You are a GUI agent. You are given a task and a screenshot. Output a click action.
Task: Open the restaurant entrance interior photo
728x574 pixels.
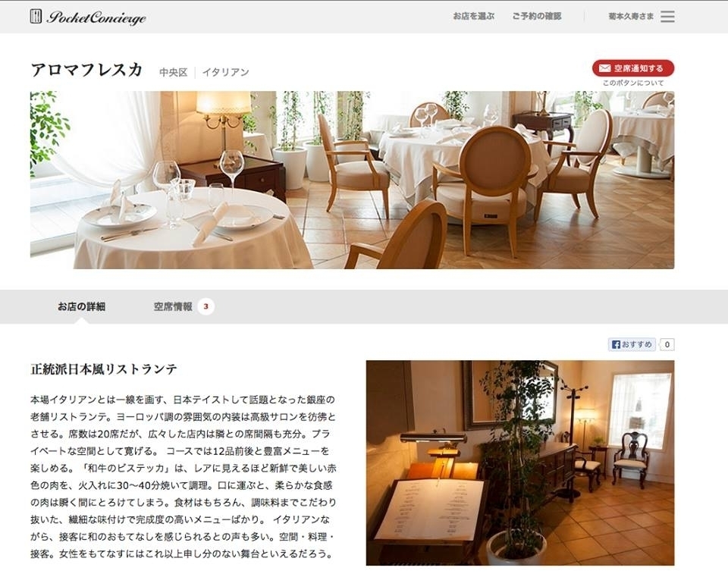[520, 463]
